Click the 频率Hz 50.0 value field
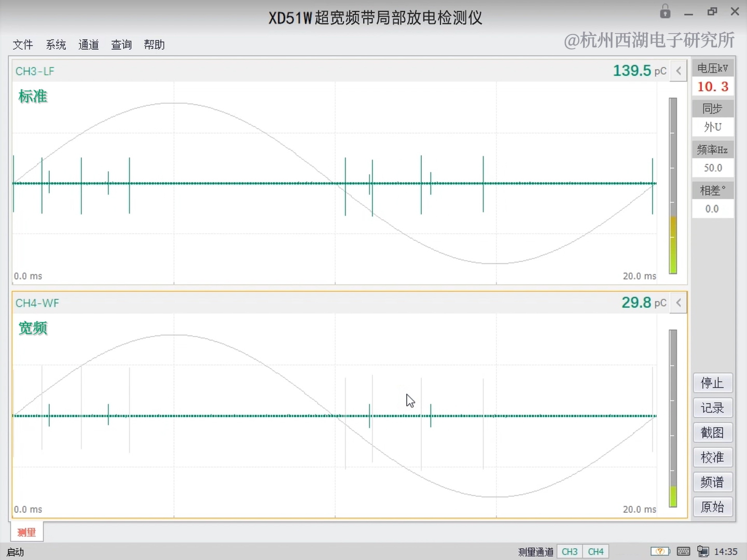Viewport: 747px width, 560px height. click(x=712, y=168)
